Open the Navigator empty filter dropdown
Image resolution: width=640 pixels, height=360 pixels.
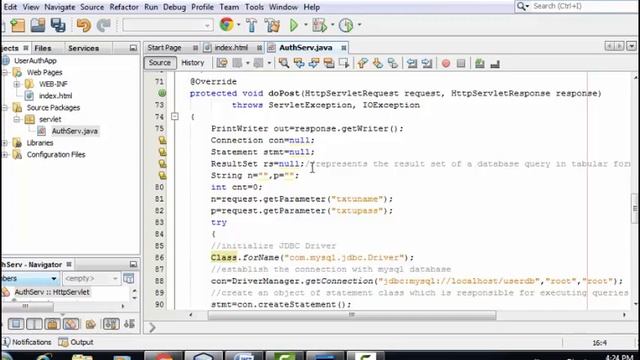[x=91, y=278]
